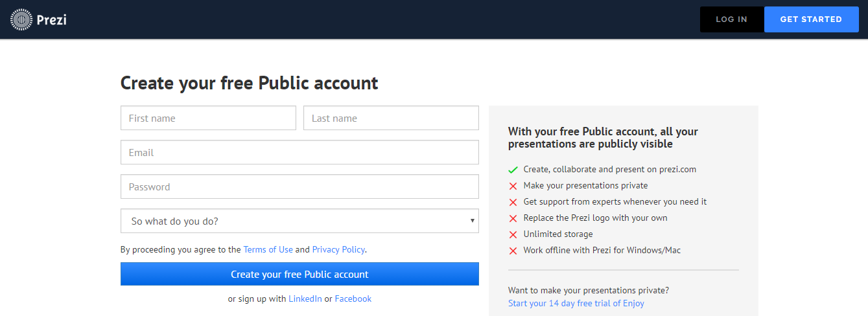This screenshot has width=868, height=316.
Task: Open the LOG IN page
Action: (732, 19)
